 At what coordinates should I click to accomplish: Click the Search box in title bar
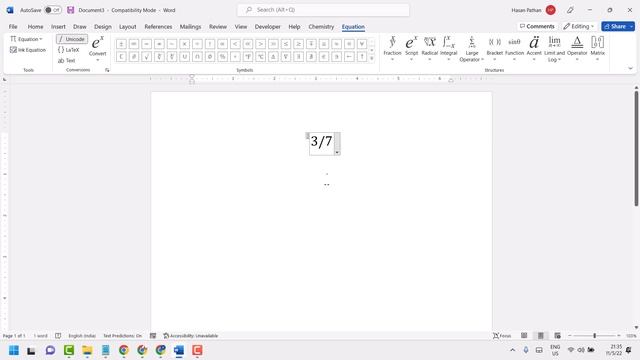point(323,10)
